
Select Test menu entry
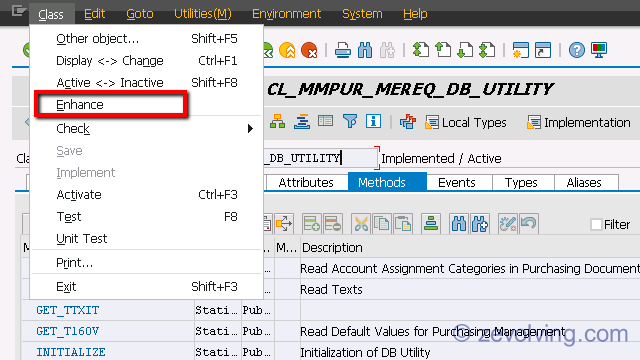point(147,217)
